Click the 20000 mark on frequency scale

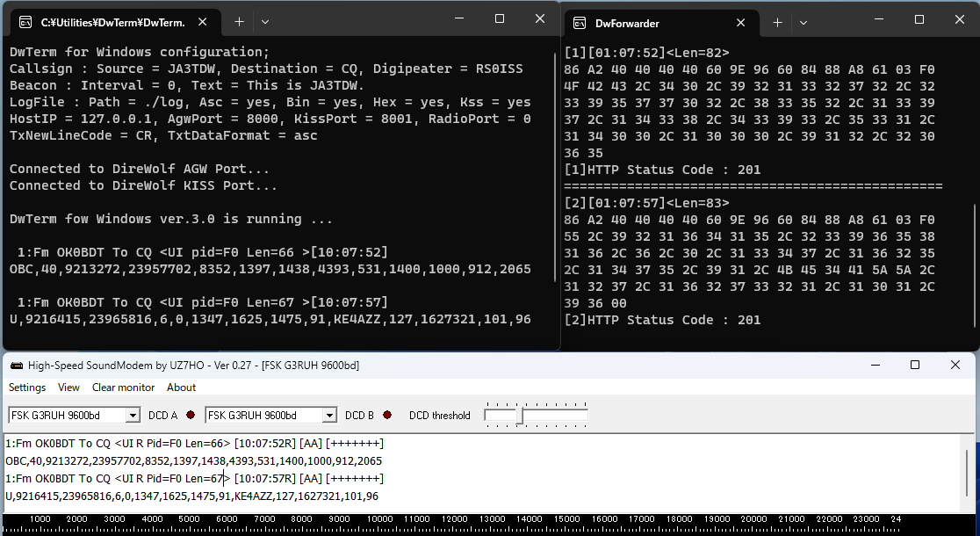753,519
